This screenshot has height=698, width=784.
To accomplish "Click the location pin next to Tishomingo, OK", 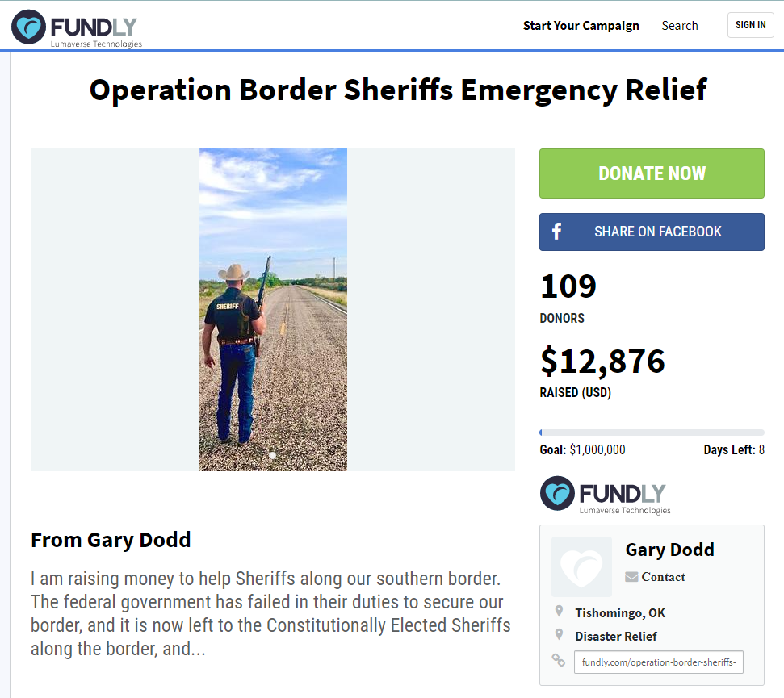I will 559,611.
